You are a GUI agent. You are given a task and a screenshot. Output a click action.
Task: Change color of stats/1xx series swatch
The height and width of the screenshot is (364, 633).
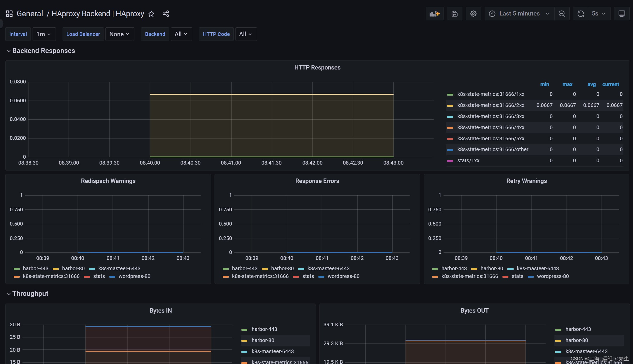pyautogui.click(x=450, y=161)
